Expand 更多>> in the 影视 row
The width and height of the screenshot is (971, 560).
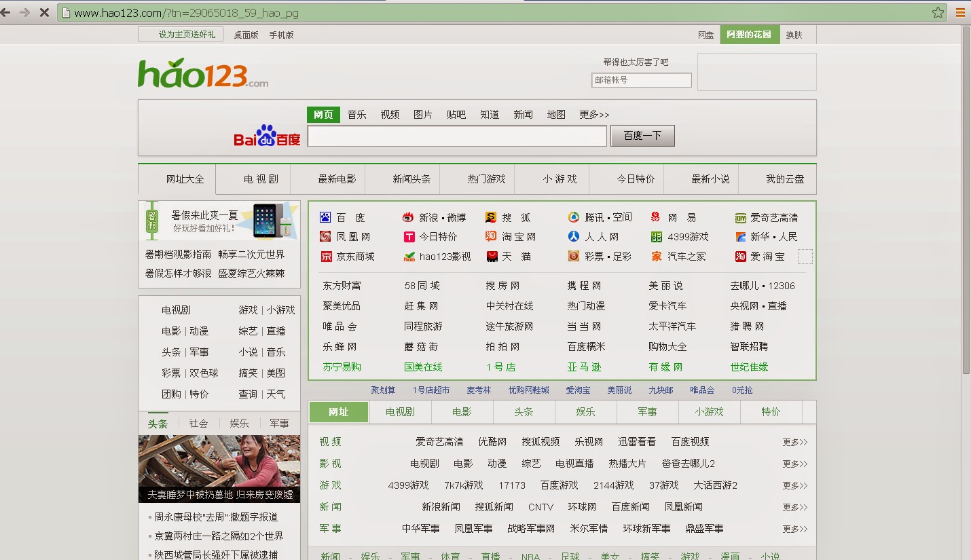coord(794,464)
